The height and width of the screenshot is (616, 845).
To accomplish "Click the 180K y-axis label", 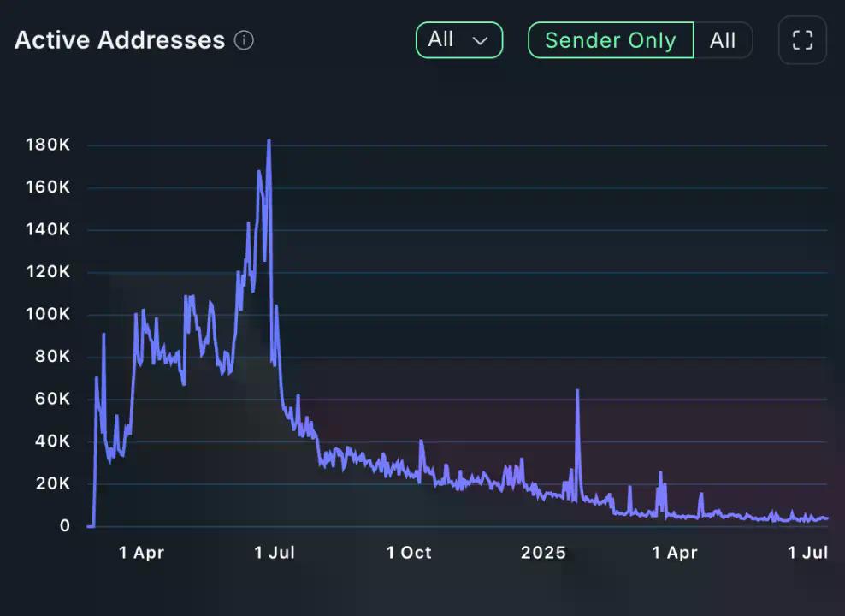I will coord(48,145).
